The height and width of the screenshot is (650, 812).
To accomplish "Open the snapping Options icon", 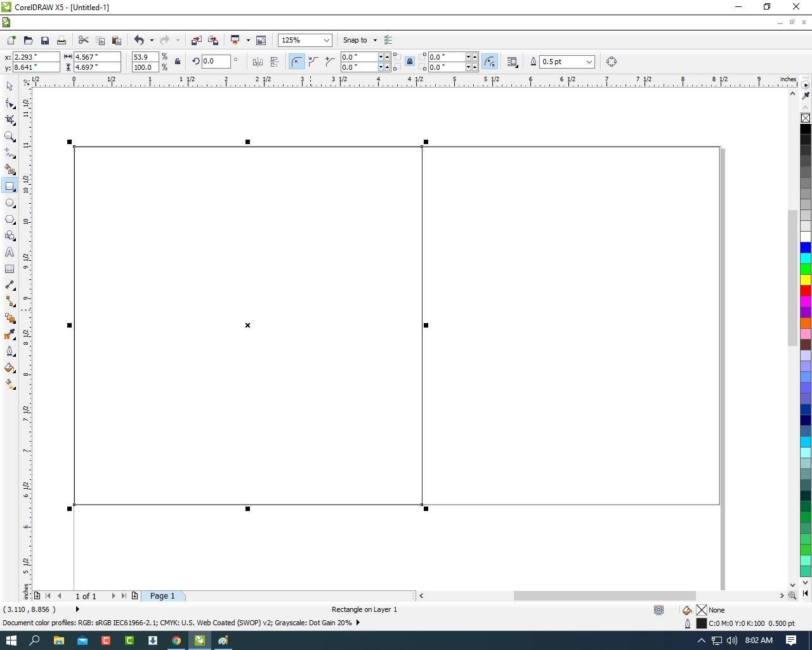I will tap(388, 40).
